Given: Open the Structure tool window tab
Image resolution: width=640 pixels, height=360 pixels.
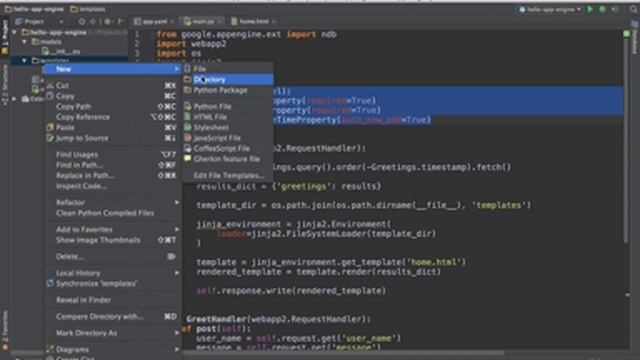Looking at the screenshot, I should 5,85.
